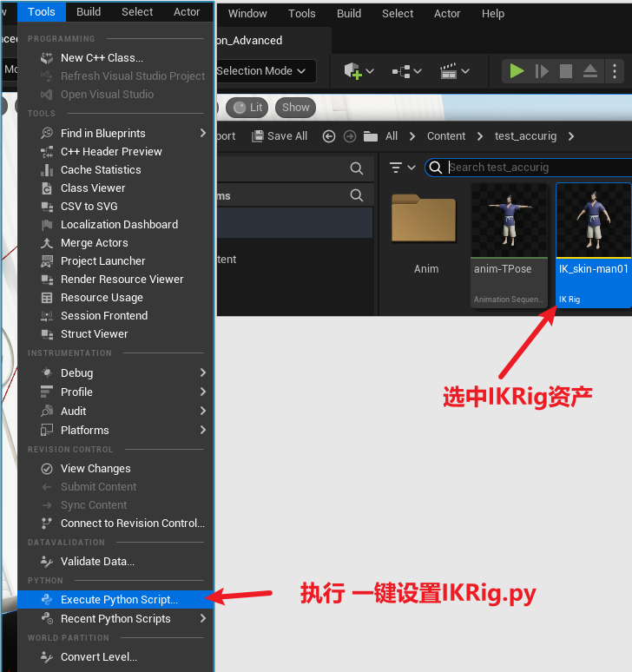Screen dimensions: 632x672
Task: Click the Stop simulation button
Action: 566,71
